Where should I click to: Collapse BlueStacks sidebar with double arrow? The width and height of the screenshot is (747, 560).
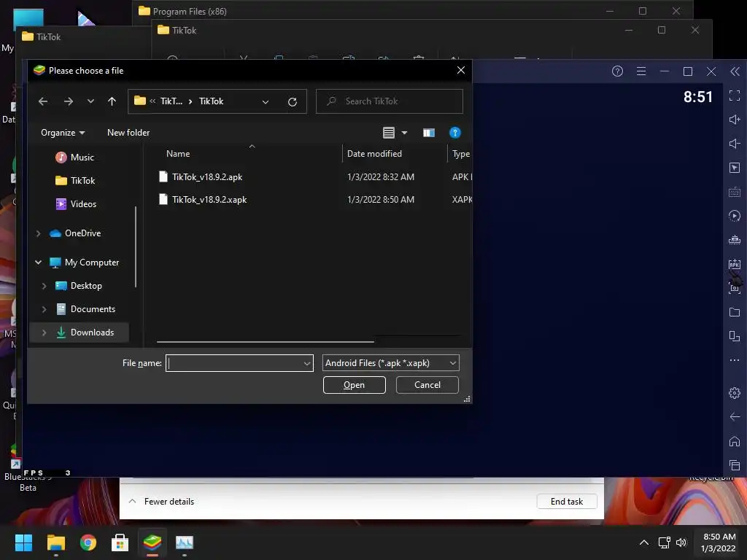pos(735,71)
